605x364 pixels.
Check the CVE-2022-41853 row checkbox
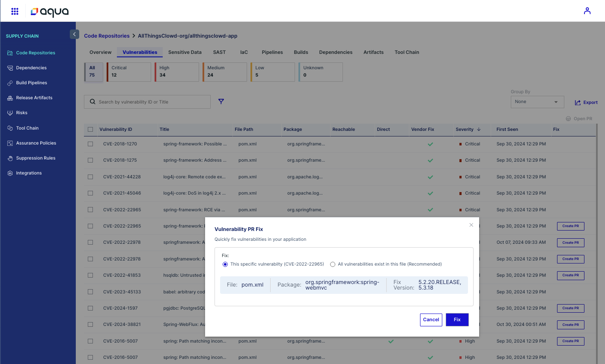90,275
